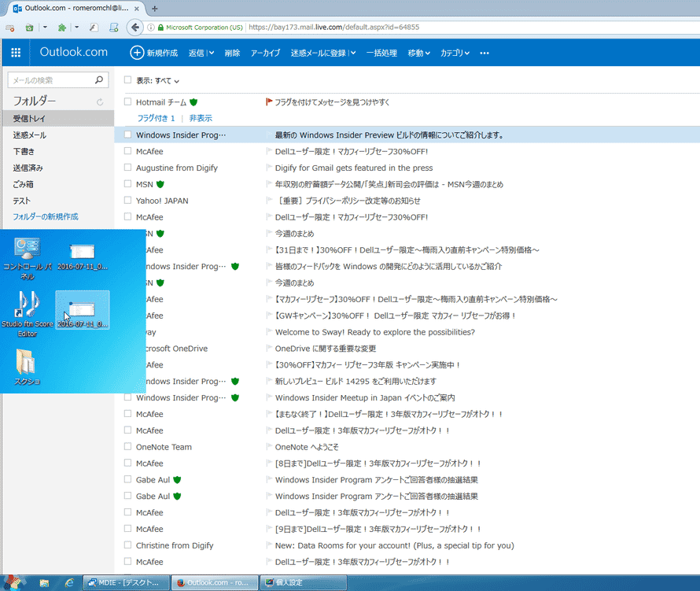The width and height of the screenshot is (700, 591).
Task: Close the Outlook.com browser tab
Action: [137, 9]
